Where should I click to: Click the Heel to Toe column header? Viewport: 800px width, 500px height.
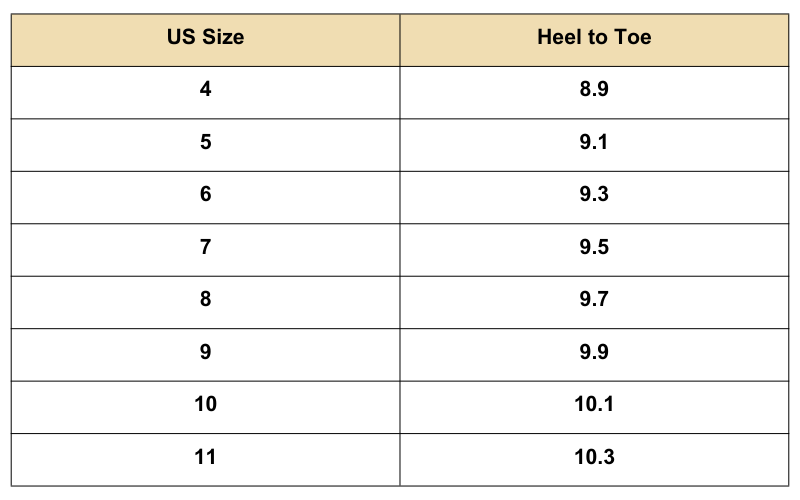pyautogui.click(x=594, y=39)
